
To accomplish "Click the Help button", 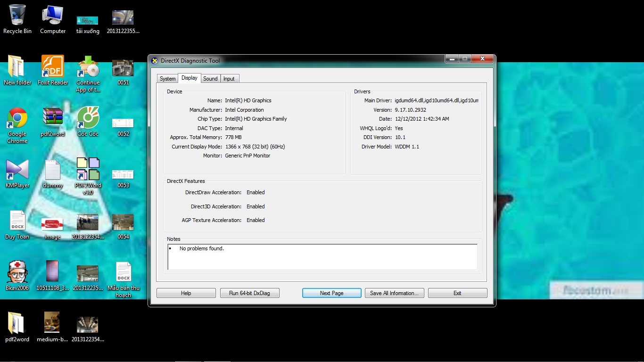I will coord(186,293).
